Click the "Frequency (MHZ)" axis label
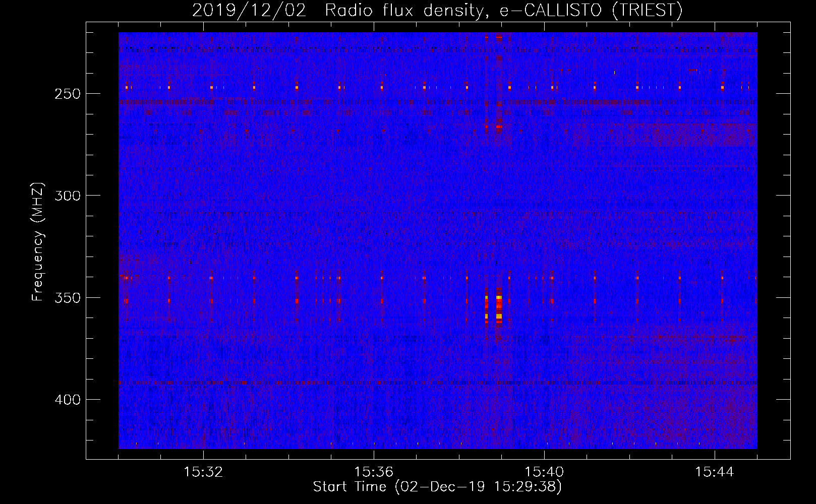 [38, 241]
